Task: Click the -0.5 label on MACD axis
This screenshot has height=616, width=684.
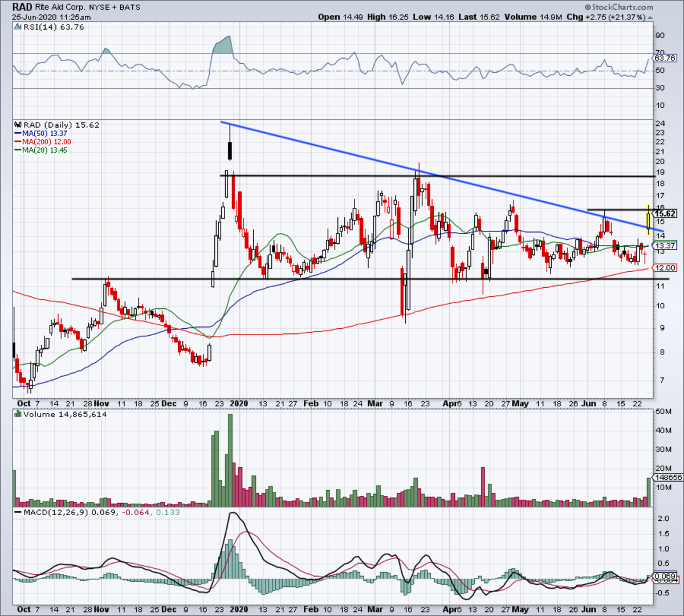Action: tap(662, 593)
